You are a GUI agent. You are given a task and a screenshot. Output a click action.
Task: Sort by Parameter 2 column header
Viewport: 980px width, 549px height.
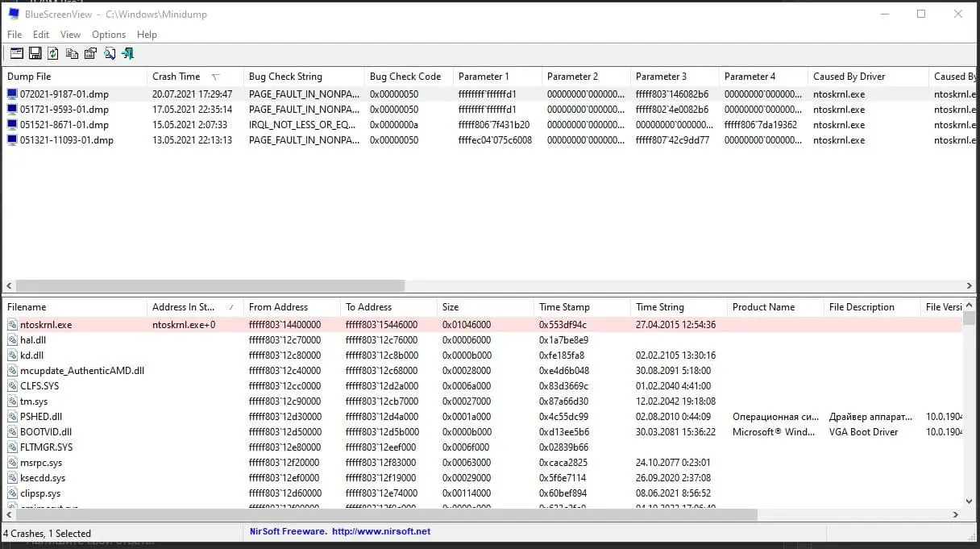[587, 77]
